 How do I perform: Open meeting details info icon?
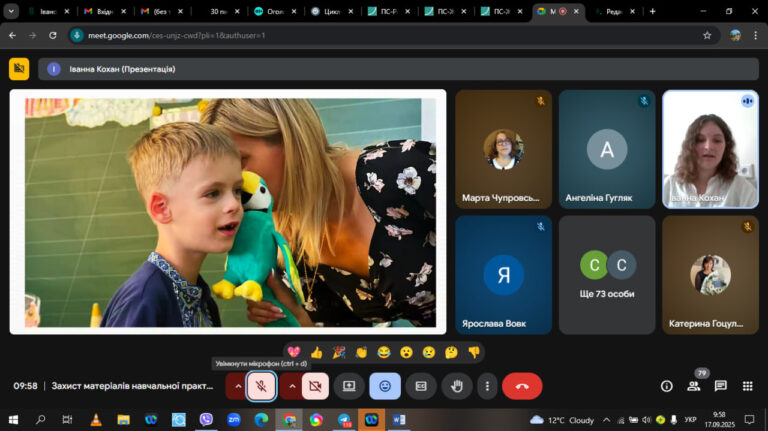(667, 386)
